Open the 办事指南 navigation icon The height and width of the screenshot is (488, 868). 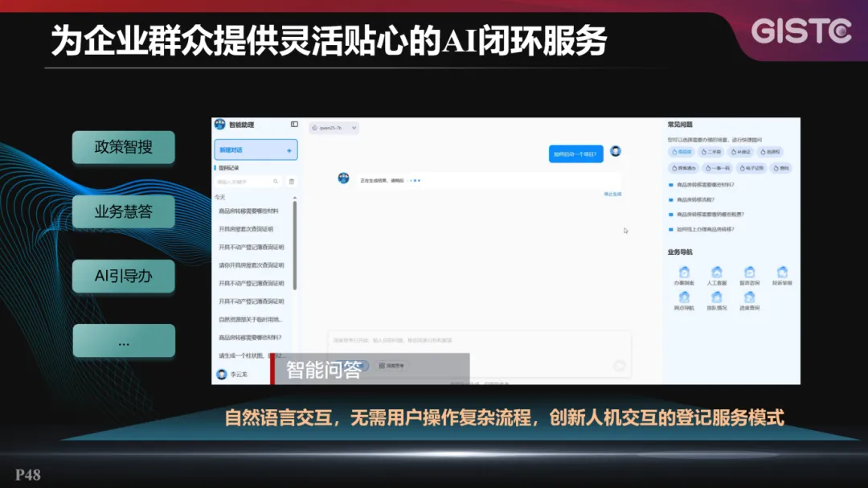[x=684, y=273]
